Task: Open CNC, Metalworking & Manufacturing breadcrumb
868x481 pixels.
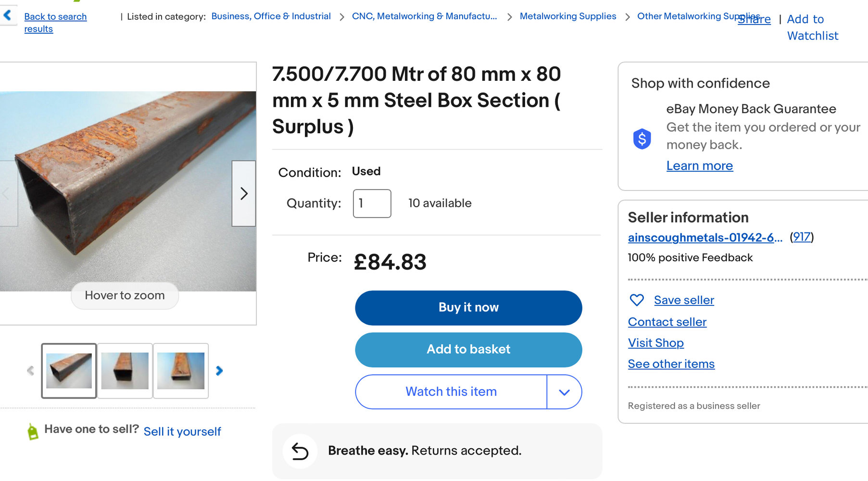Action: pos(424,16)
